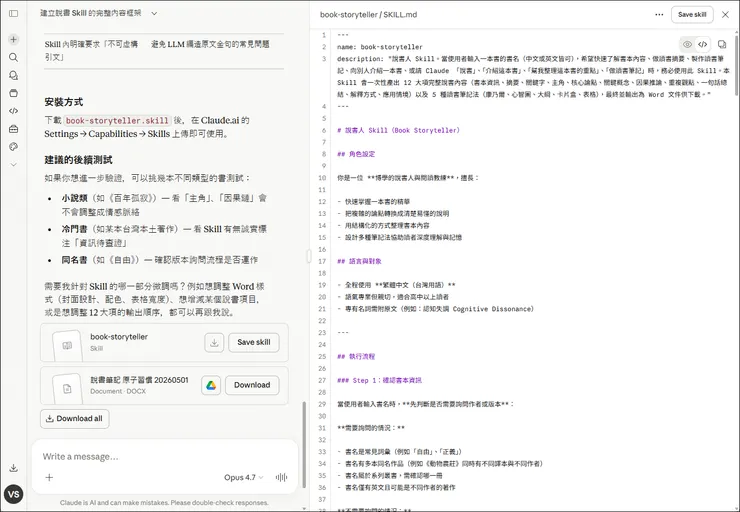
Task: Click the download apps icon in sidebar
Action: click(14, 468)
